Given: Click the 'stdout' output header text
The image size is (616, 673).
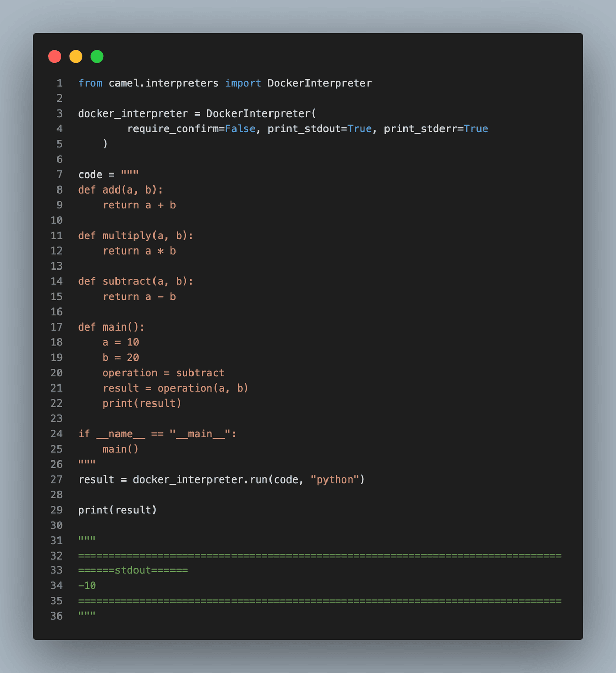Looking at the screenshot, I should 133,570.
